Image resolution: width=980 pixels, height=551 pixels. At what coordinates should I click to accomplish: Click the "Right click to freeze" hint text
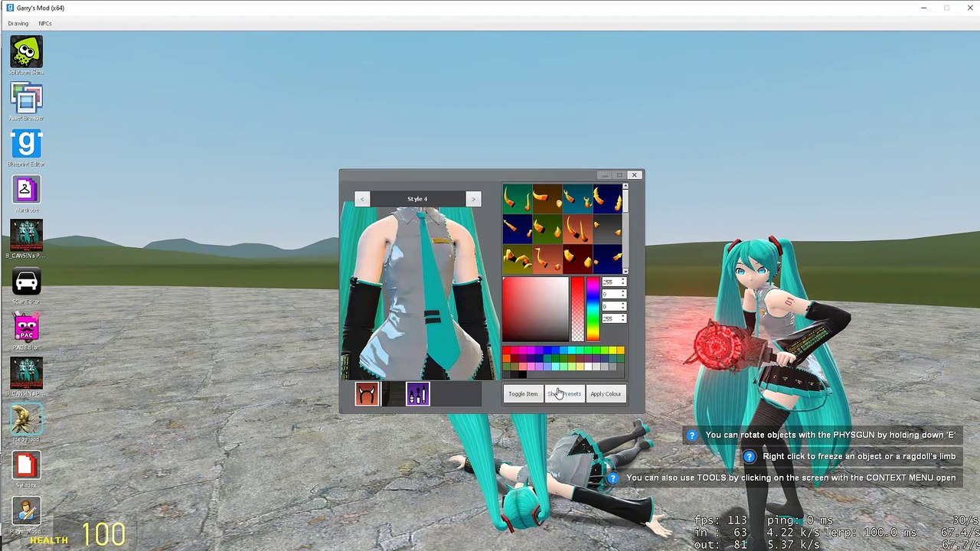click(x=859, y=457)
